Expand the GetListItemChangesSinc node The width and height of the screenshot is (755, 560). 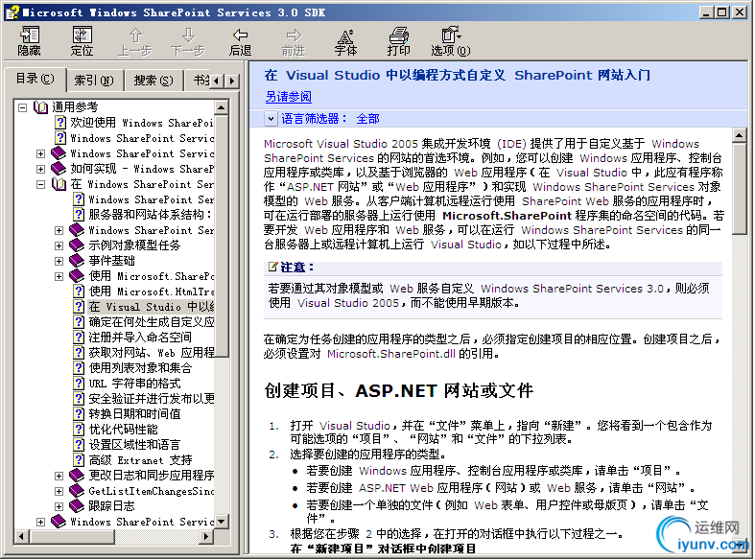click(59, 492)
